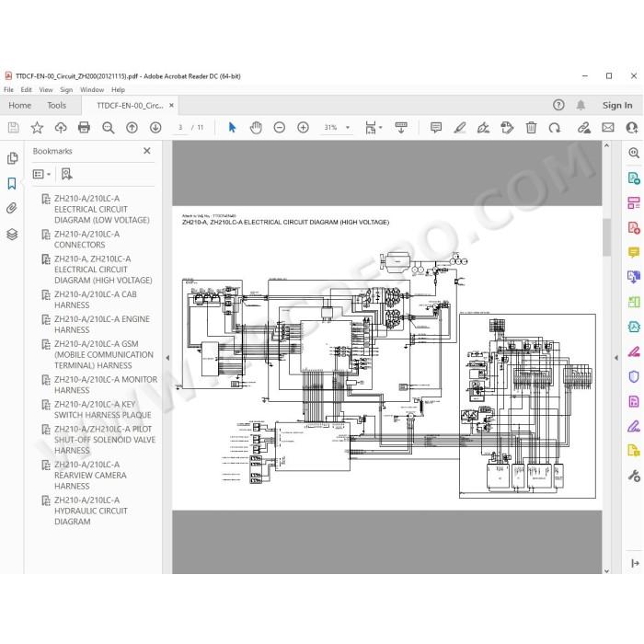Click the page number field
644x644 pixels.
click(180, 128)
